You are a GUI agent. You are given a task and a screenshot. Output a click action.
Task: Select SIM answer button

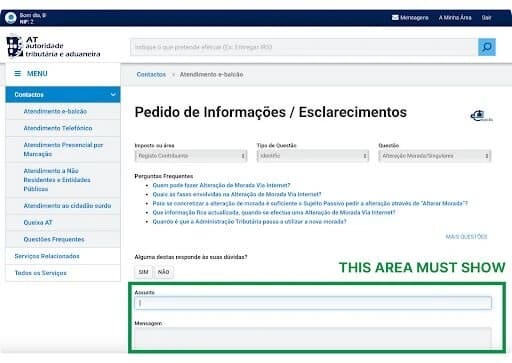pos(143,272)
